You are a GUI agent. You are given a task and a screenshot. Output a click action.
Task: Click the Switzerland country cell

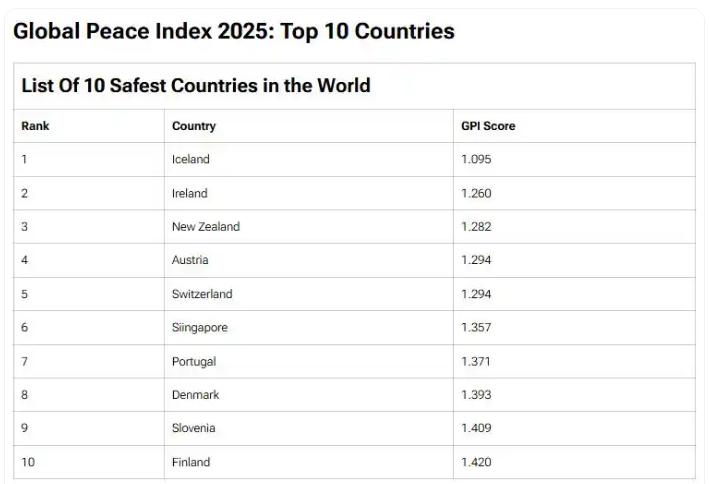coord(202,294)
